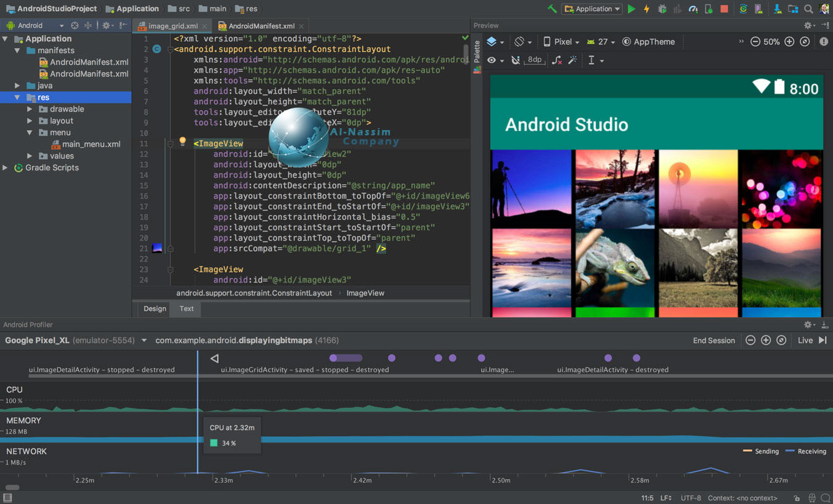Click the yellow lightbulb intention icon on line 11
This screenshot has width=833, height=504.
(182, 141)
